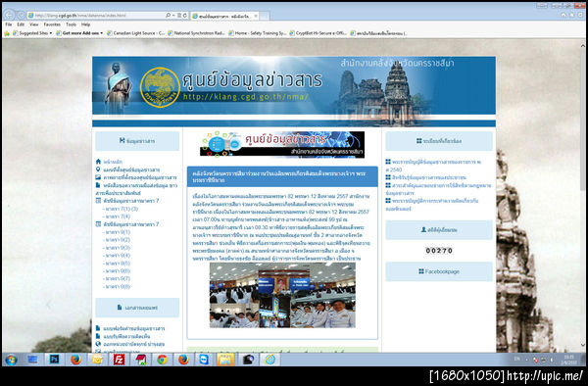Image resolution: width=588 pixels, height=386 pixels.
Task: Click the magnifier search icon in address bar
Action: [168, 16]
